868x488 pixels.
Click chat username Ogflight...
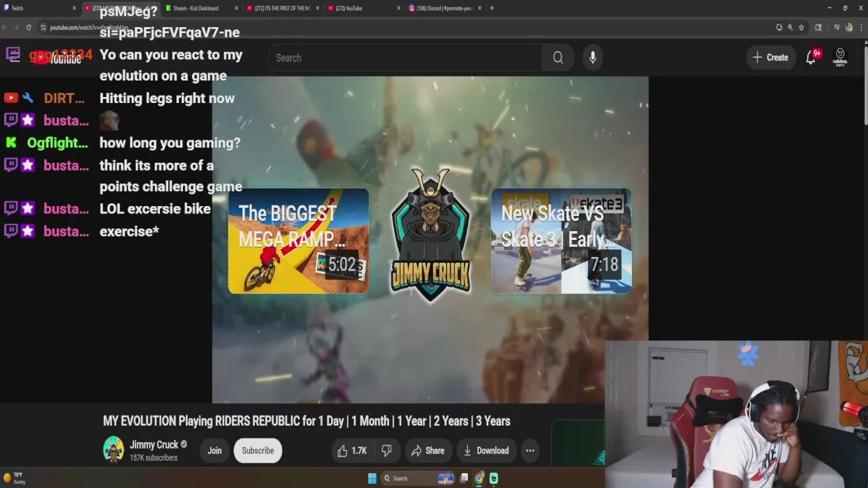57,143
